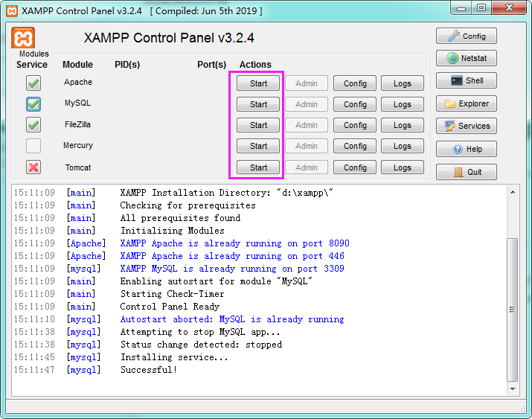Click the Mercury Admin button
The width and height of the screenshot is (532, 419).
[307, 146]
